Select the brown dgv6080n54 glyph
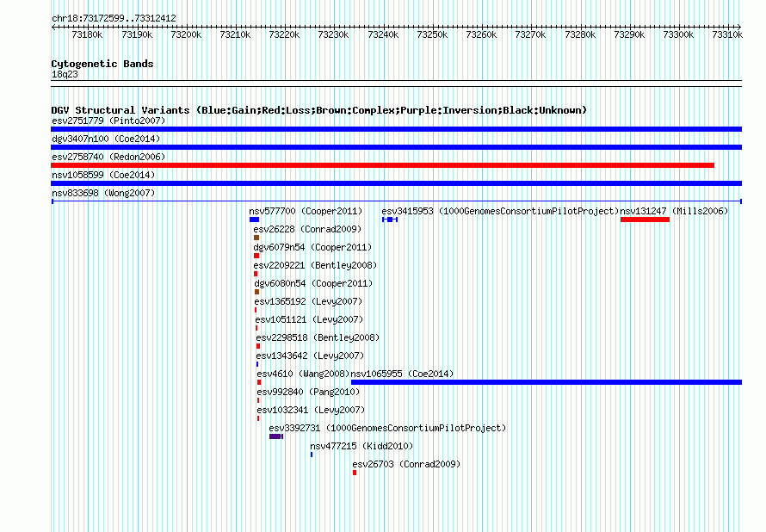 pyautogui.click(x=257, y=292)
